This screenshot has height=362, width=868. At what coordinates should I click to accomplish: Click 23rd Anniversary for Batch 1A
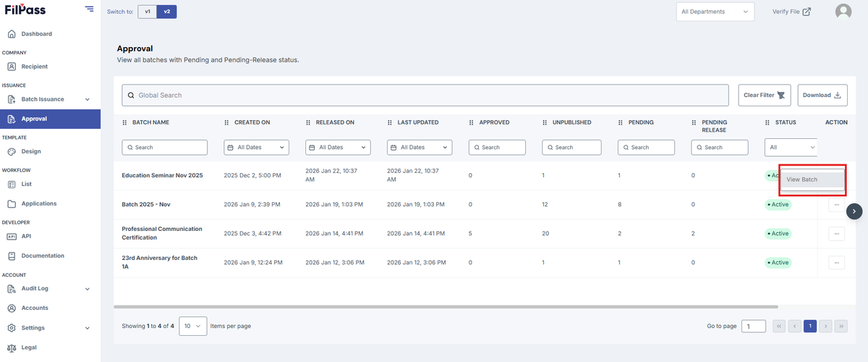click(159, 262)
